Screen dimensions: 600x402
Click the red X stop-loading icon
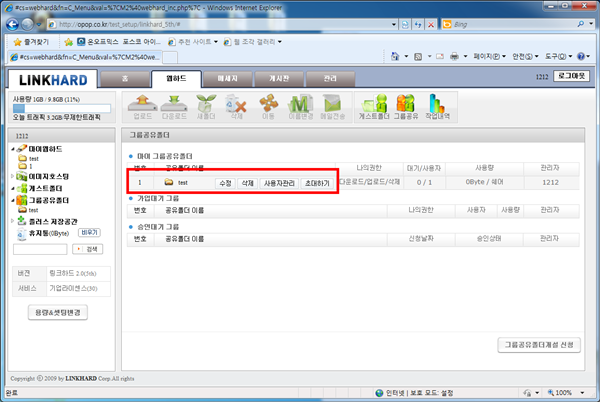tap(431, 24)
